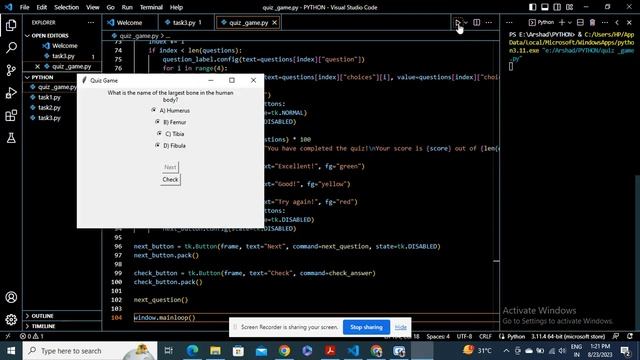Expand the TIMELINE section
This screenshot has height=360, width=640.
click(62, 326)
